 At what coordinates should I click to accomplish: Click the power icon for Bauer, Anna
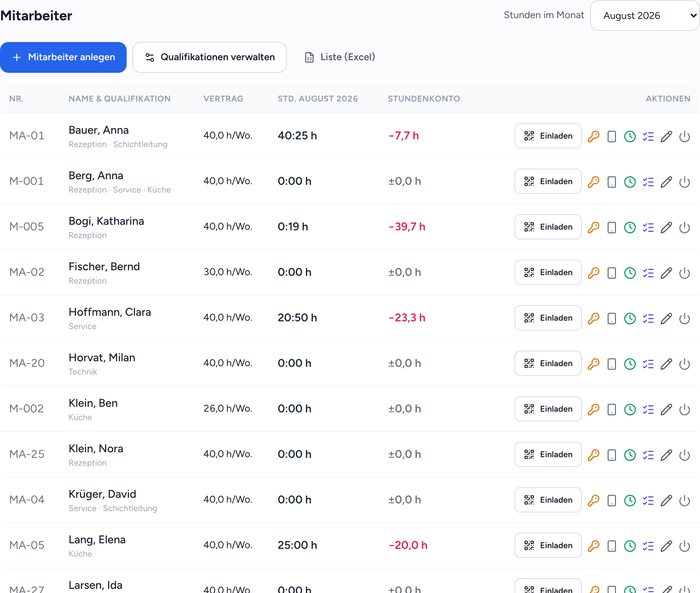point(684,136)
